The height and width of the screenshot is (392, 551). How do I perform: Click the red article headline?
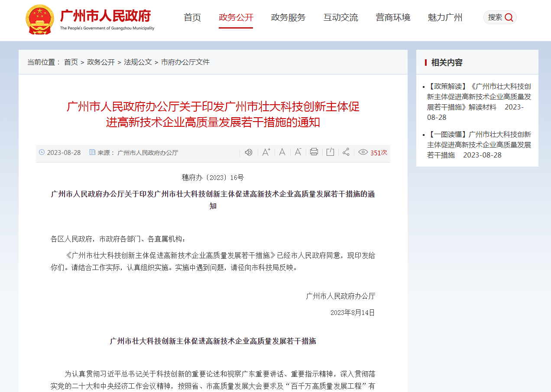point(213,114)
